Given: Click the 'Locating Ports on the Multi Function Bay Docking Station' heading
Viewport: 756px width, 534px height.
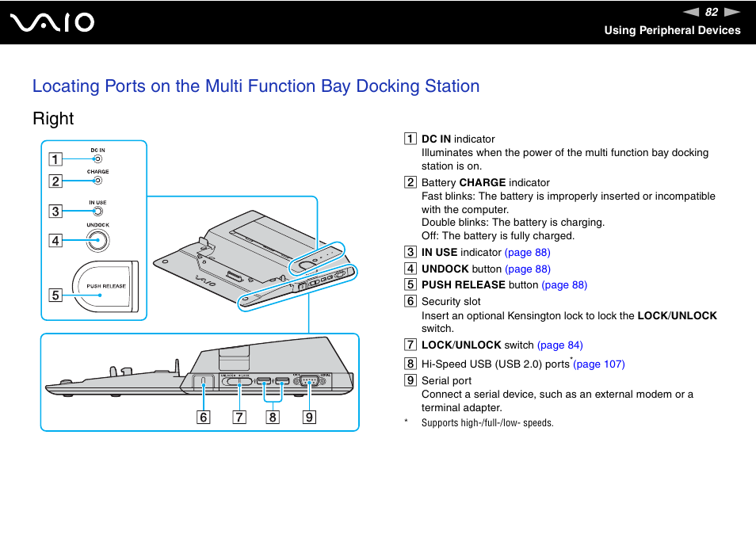Looking at the screenshot, I should (256, 86).
